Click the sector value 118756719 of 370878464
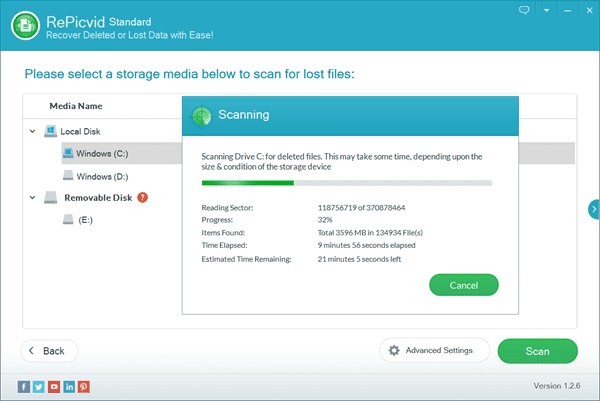Screen dimensions: 600x401 (x=361, y=208)
